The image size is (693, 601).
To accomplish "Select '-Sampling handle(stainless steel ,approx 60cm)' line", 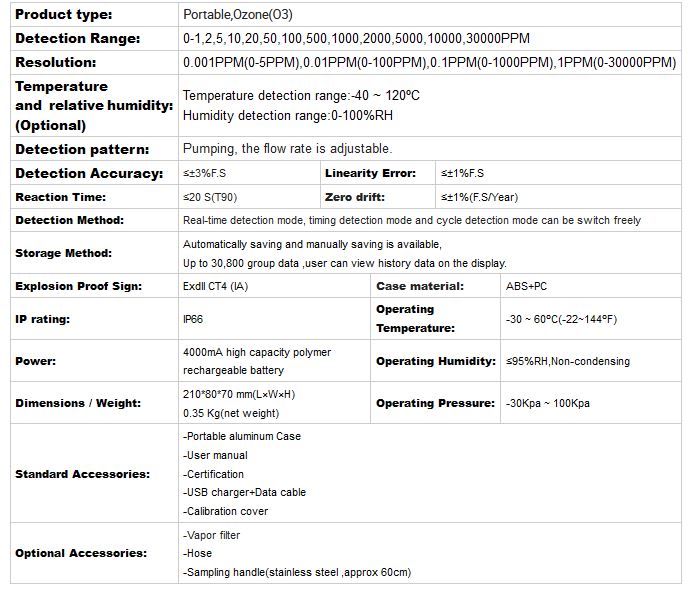I will click(x=297, y=572).
